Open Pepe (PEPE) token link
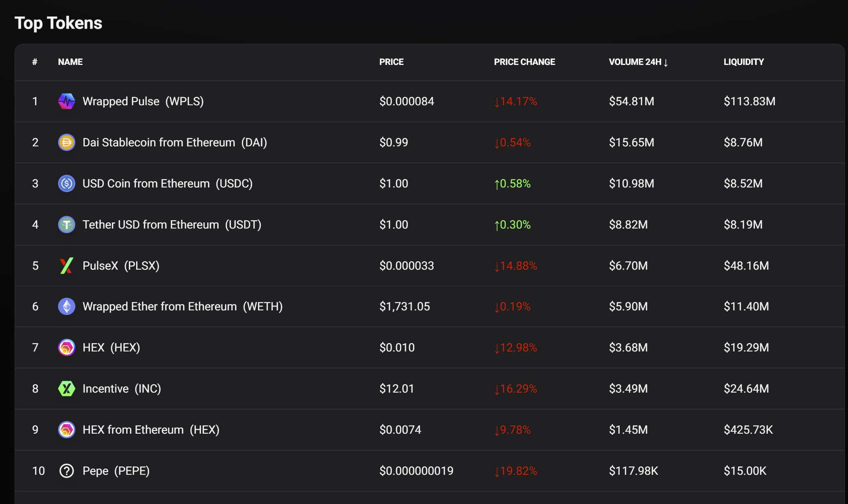 [116, 471]
